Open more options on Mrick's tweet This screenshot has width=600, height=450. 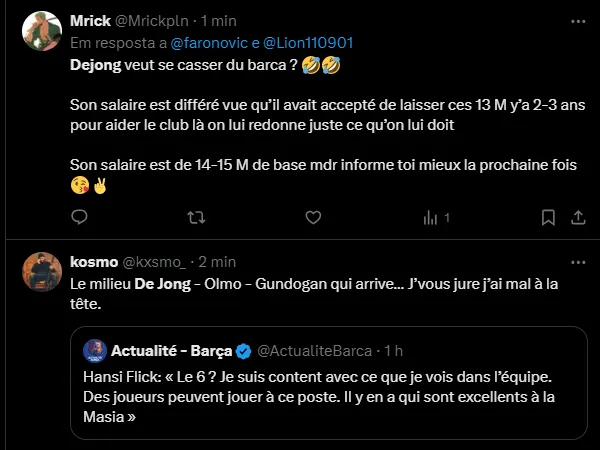coord(577,20)
